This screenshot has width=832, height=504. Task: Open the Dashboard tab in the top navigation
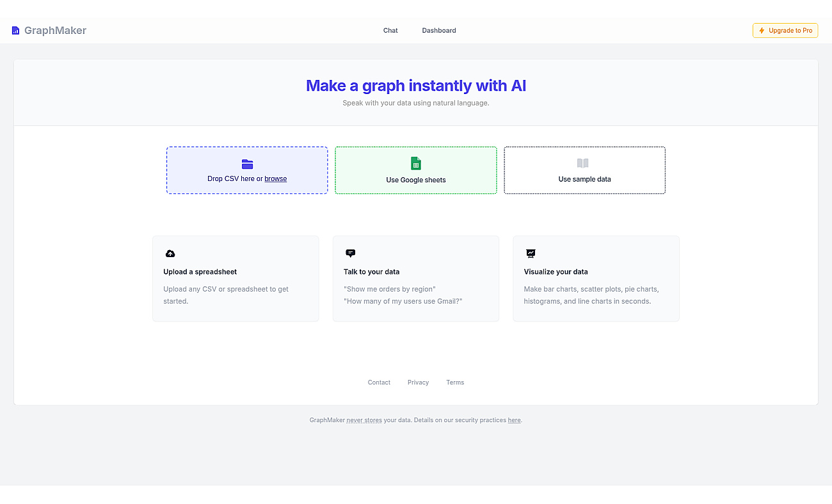[x=439, y=31]
